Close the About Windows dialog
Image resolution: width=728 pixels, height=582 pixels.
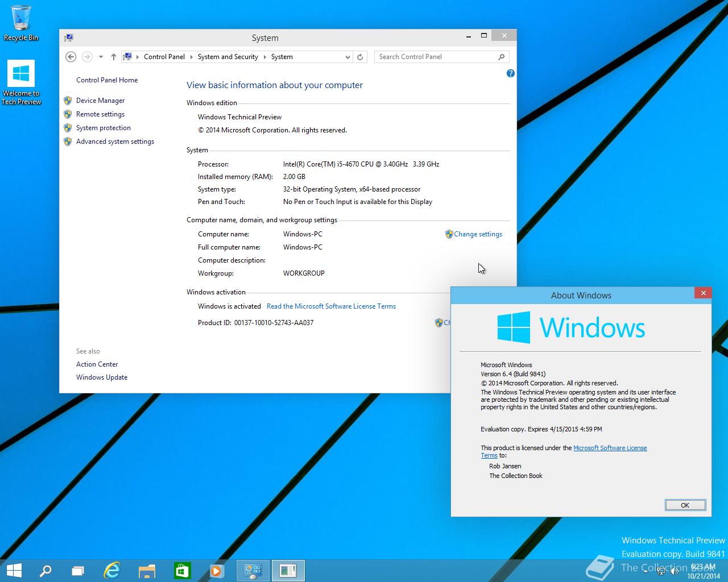[703, 293]
